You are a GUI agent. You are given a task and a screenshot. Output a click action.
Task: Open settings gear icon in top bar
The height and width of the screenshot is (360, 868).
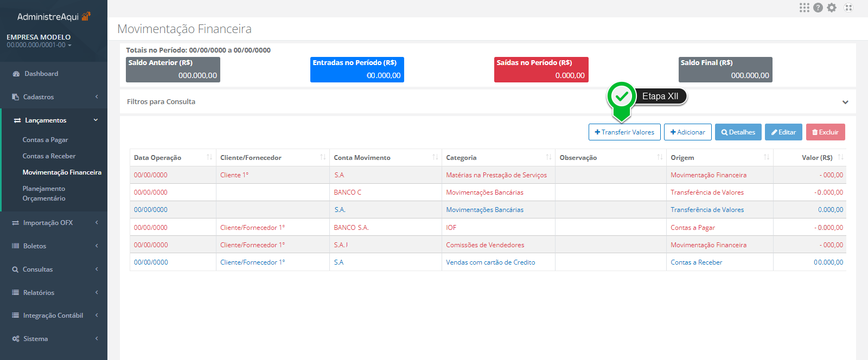point(832,8)
